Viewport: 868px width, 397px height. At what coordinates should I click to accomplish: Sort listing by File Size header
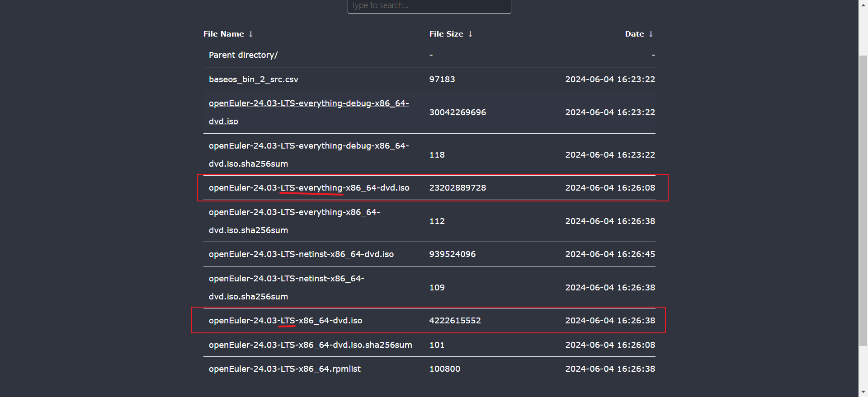(446, 34)
